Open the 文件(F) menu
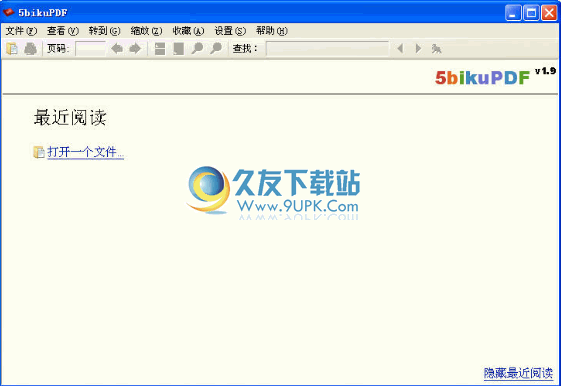Screen dimensions: 561x386 click(21, 31)
